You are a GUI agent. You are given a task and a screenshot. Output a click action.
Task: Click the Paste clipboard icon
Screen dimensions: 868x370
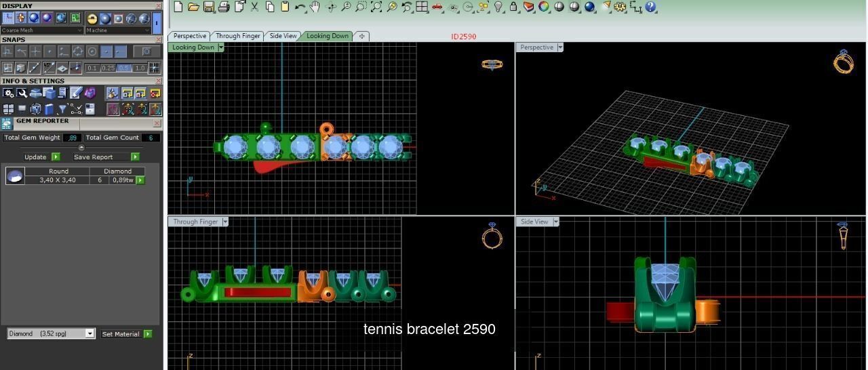[x=285, y=7]
